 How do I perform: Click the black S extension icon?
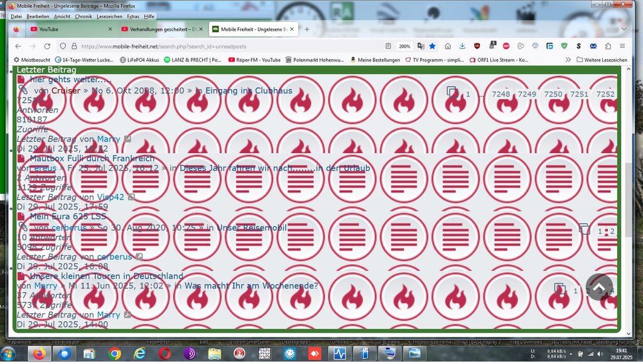(578, 46)
